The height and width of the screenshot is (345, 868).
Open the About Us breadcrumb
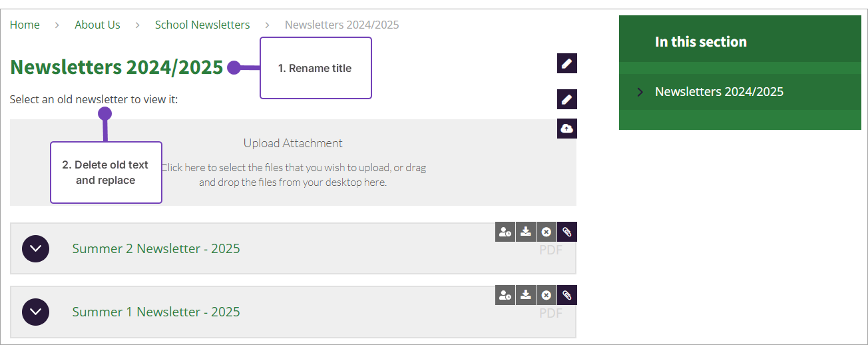97,25
